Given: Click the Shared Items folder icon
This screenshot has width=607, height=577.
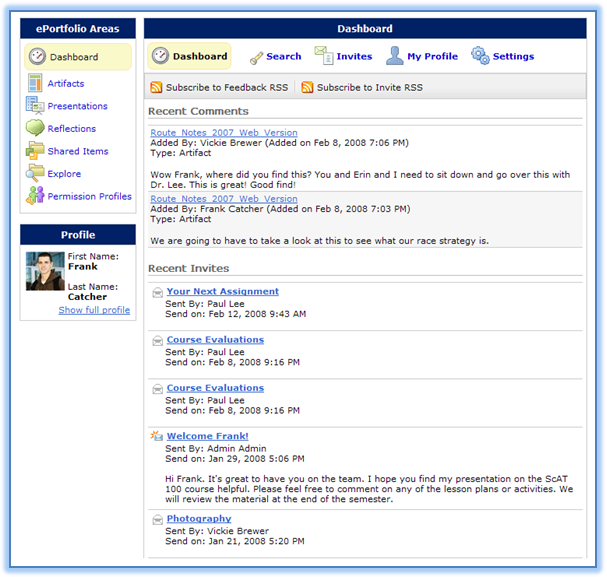Looking at the screenshot, I should click(x=35, y=151).
